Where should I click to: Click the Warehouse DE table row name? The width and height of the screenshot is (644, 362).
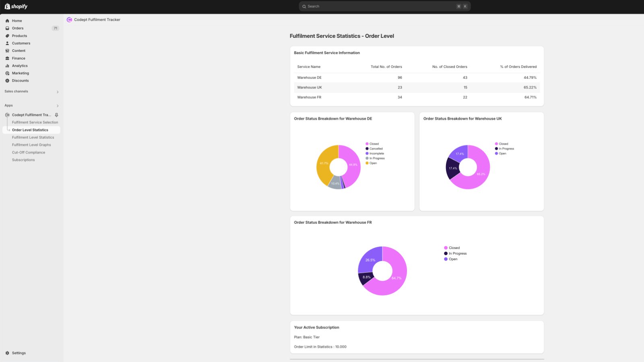[x=310, y=78]
